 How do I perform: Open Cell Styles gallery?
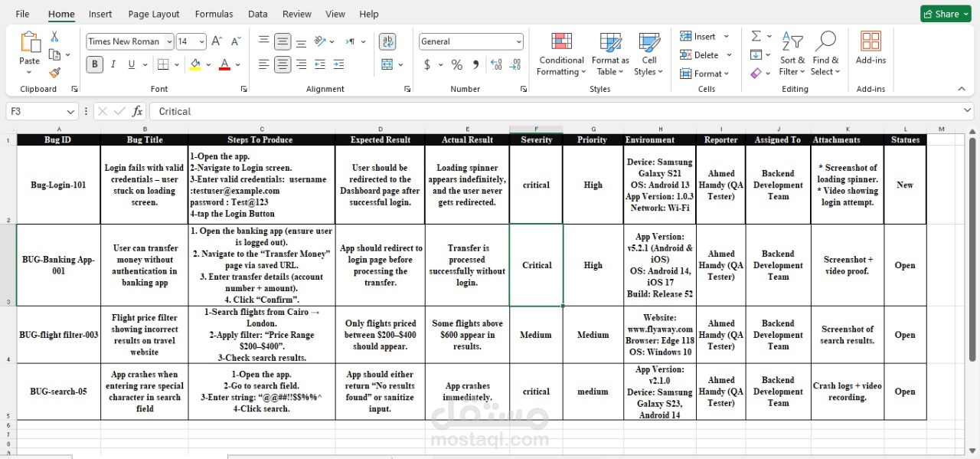click(649, 54)
